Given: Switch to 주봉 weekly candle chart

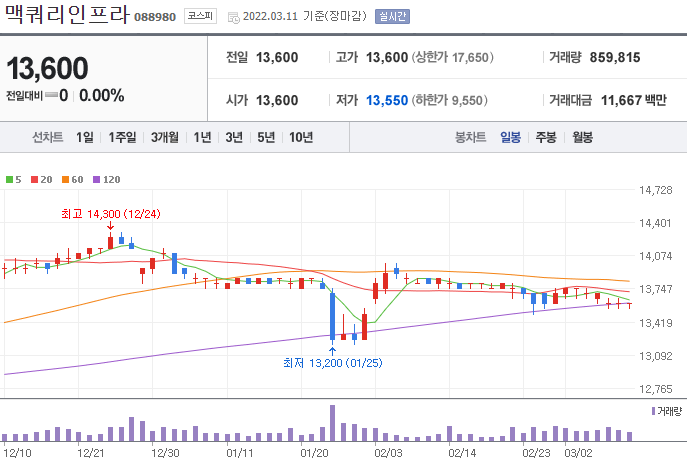Looking at the screenshot, I should [x=546, y=137].
